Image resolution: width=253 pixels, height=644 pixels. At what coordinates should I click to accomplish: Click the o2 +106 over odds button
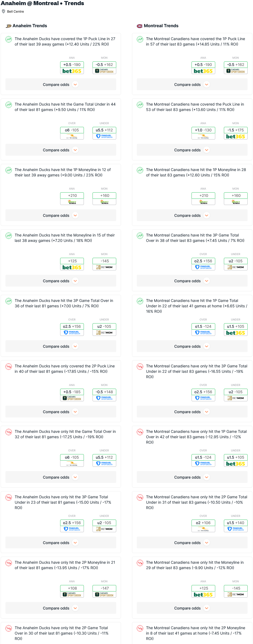click(203, 523)
